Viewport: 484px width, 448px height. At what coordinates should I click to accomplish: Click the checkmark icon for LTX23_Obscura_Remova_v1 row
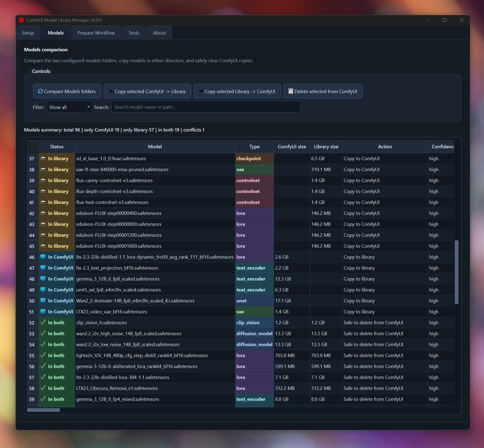43,388
